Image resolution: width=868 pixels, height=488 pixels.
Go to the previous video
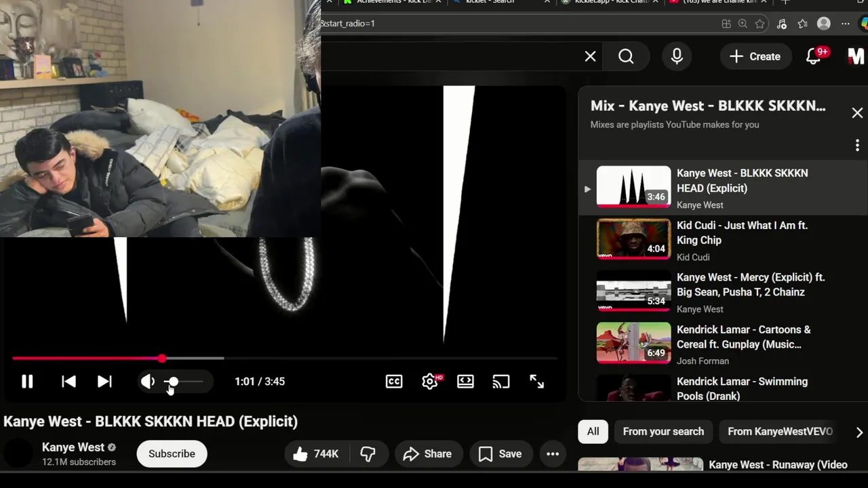(x=68, y=382)
